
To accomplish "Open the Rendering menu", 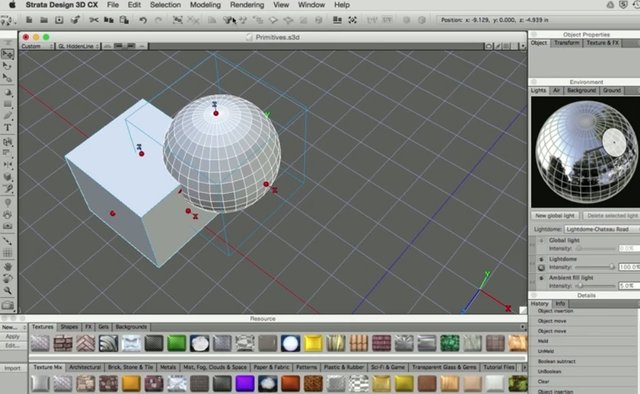I will pos(247,5).
